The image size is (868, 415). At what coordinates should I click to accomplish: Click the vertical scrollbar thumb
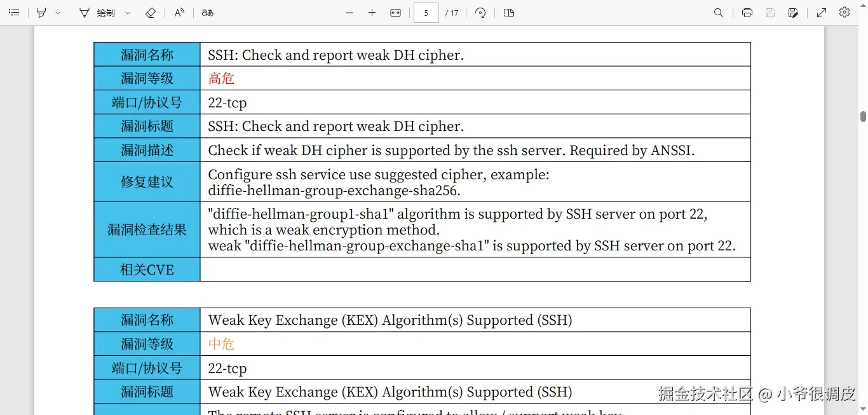click(863, 116)
